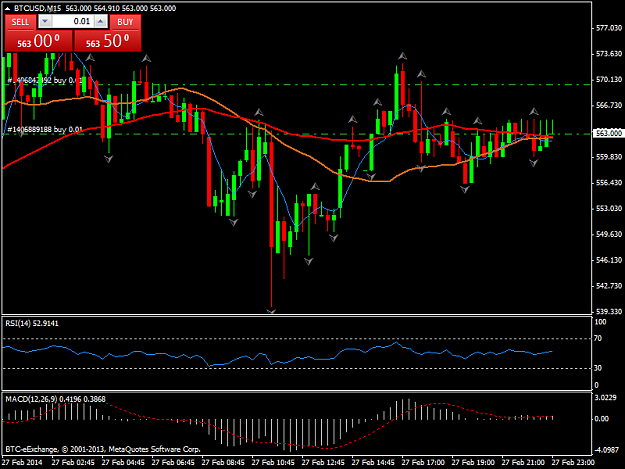The width and height of the screenshot is (625, 469).
Task: Select the #1406842192 buy order label
Action: tap(45, 80)
